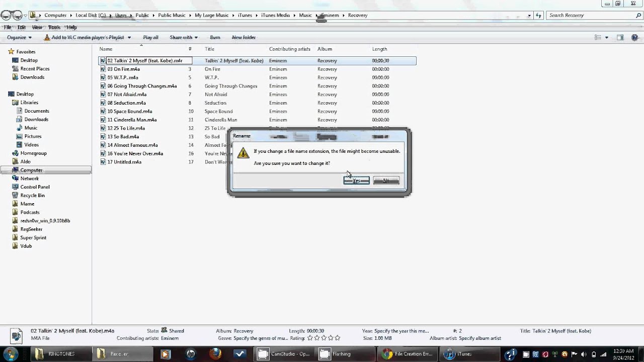Click the Back navigation arrow
Image resolution: width=644 pixels, height=362 pixels.
point(6,16)
